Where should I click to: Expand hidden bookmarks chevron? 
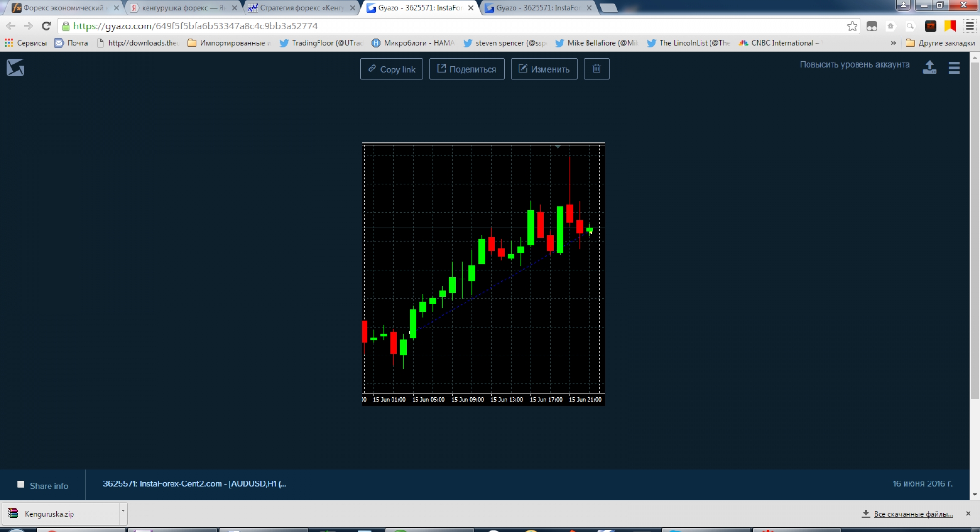[893, 43]
